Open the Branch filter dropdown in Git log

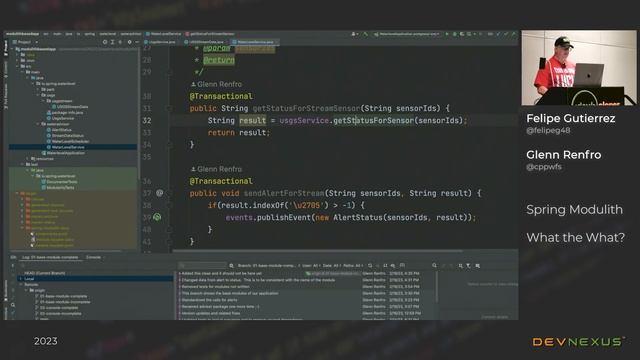[x=269, y=266]
